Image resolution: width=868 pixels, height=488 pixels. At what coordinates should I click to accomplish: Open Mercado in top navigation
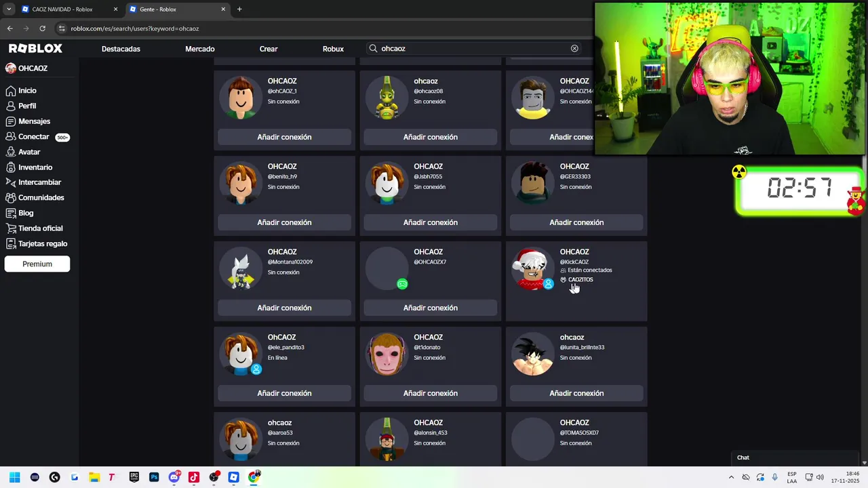coord(200,49)
